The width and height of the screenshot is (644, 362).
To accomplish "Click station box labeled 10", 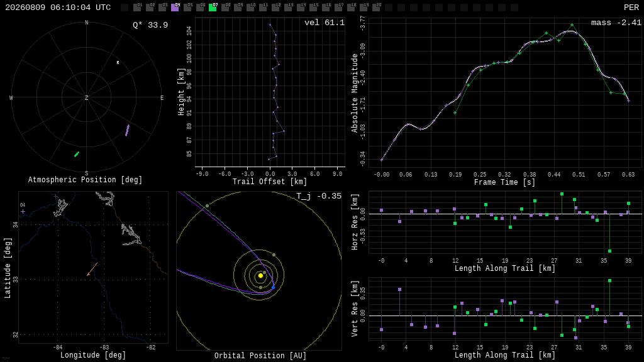I will pyautogui.click(x=250, y=8).
